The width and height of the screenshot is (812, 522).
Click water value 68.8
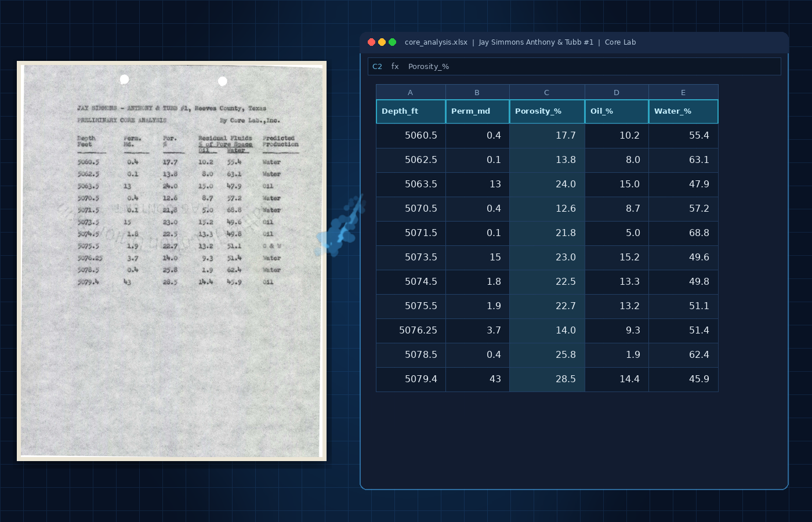click(683, 233)
